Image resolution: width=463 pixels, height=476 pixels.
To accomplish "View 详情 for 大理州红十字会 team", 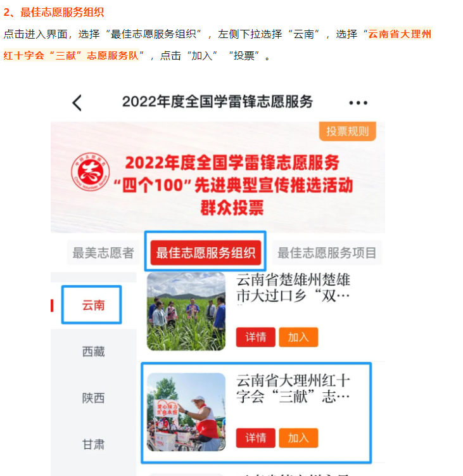I will click(256, 438).
